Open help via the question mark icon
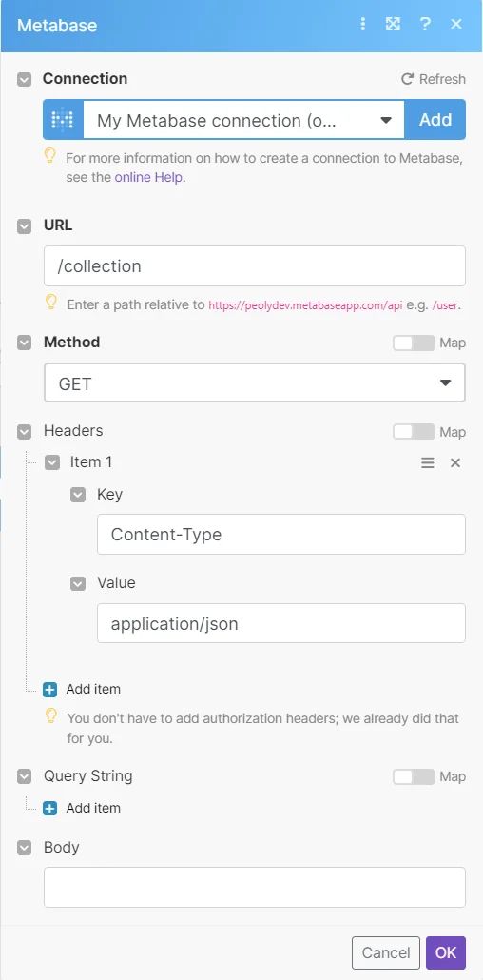 (x=425, y=25)
